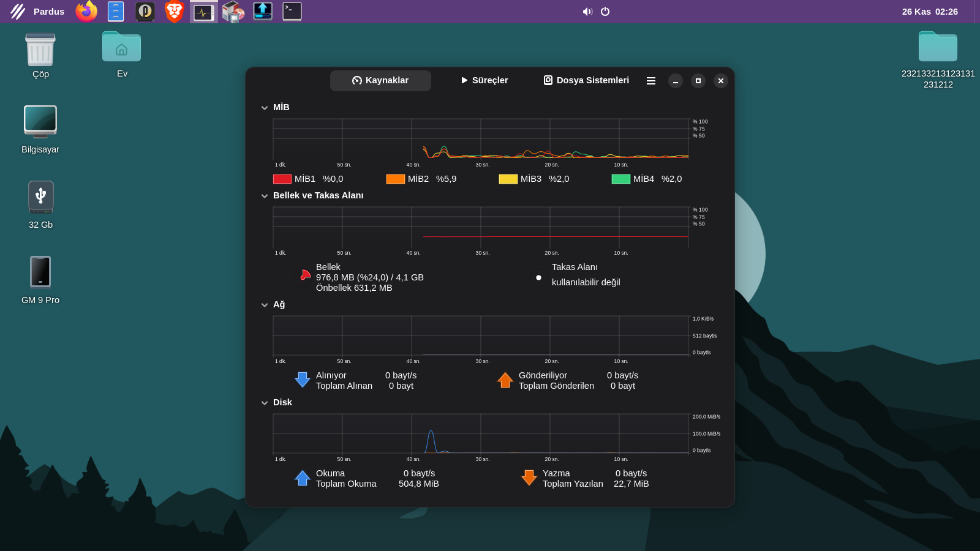Open the hamburger menu in system monitor
The height and width of the screenshot is (551, 980).
point(651,81)
